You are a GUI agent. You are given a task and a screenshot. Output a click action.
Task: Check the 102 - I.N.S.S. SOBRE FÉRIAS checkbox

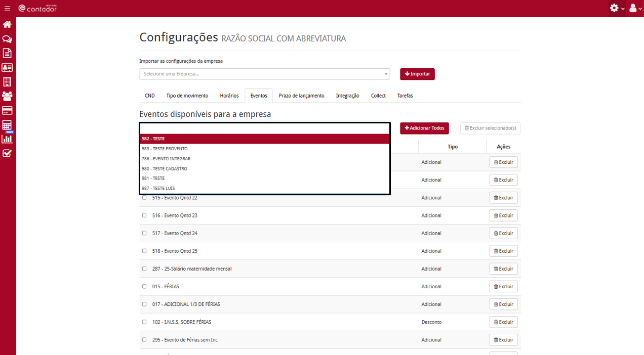[x=144, y=322]
